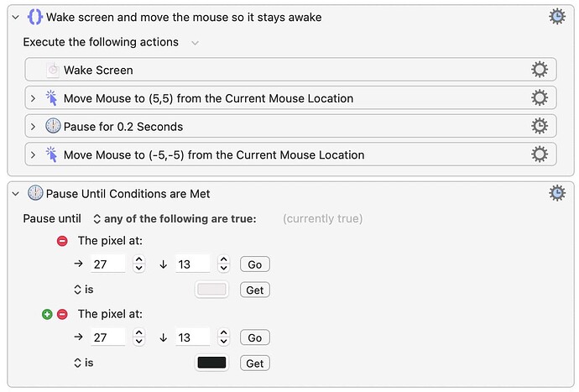Image resolution: width=579 pixels, height=392 pixels.
Task: Open 'any of the following are true' dropdown
Action: click(x=174, y=218)
